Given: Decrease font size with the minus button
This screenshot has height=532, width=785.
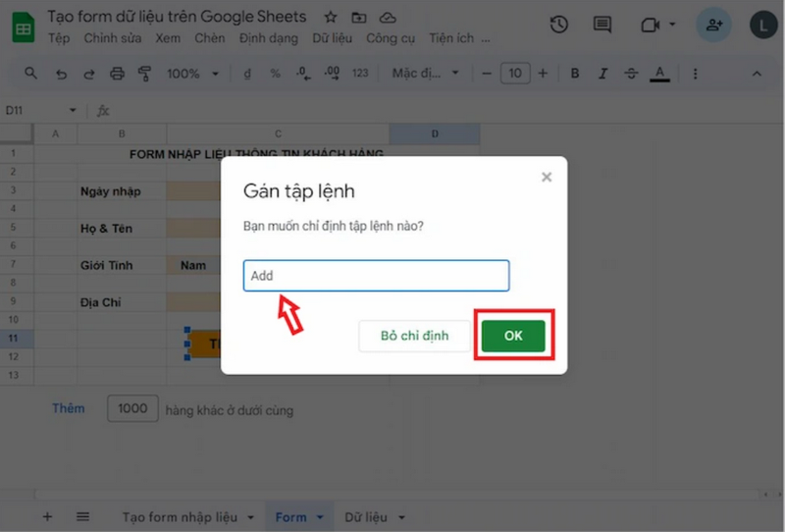Looking at the screenshot, I should [486, 74].
